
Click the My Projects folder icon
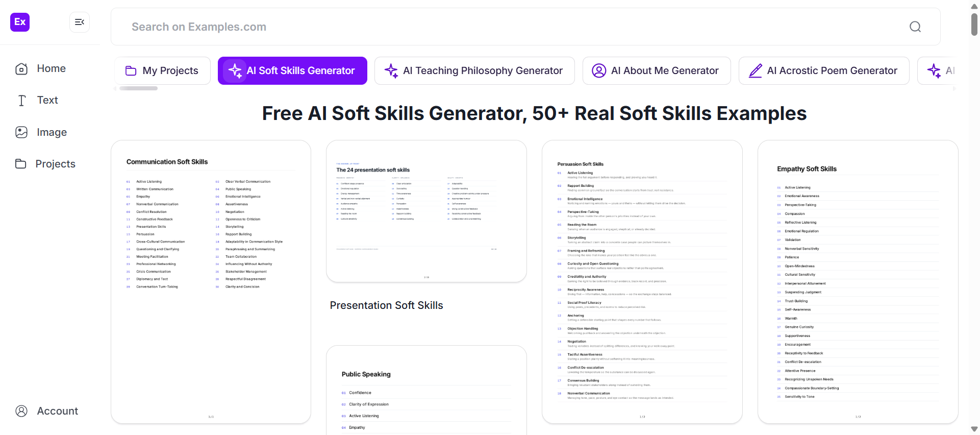(131, 71)
